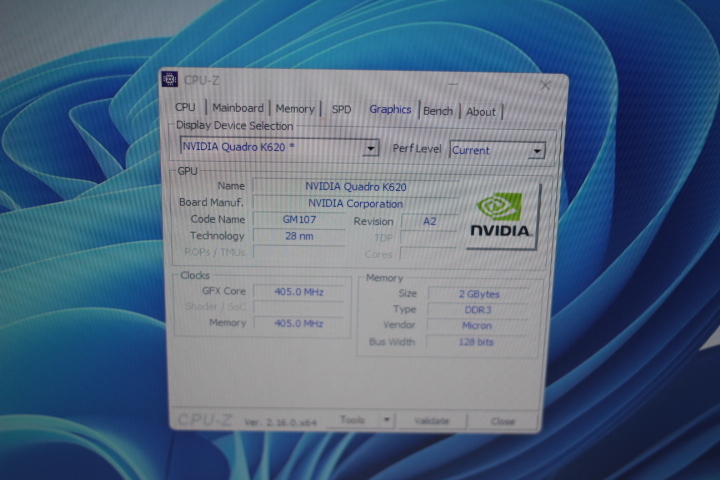Close the CPU-Z window with X
This screenshot has height=480, width=720.
point(546,85)
